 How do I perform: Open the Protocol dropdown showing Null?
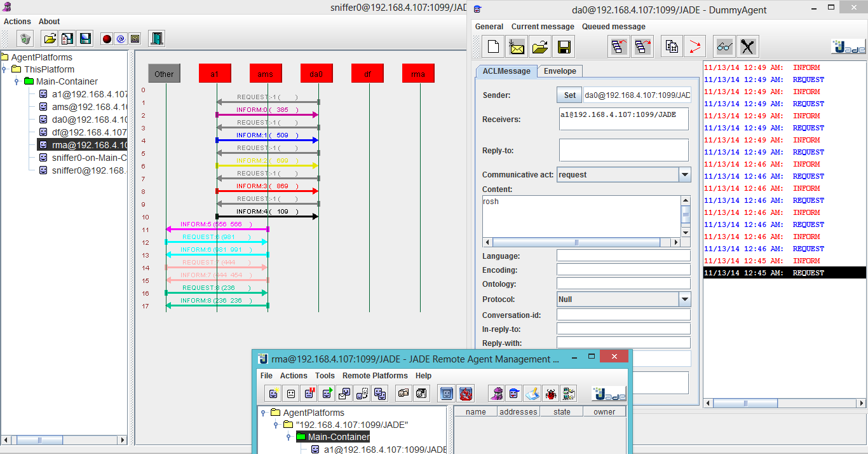pos(684,299)
